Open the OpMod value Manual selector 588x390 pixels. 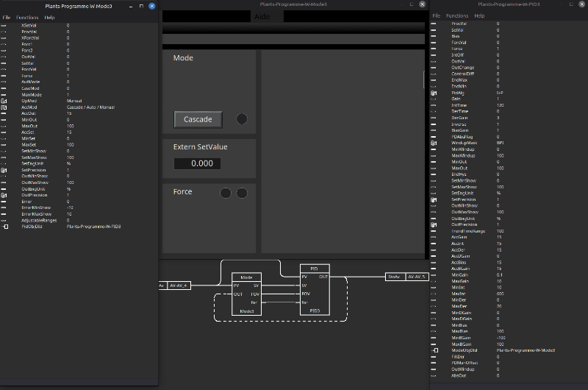[74, 100]
